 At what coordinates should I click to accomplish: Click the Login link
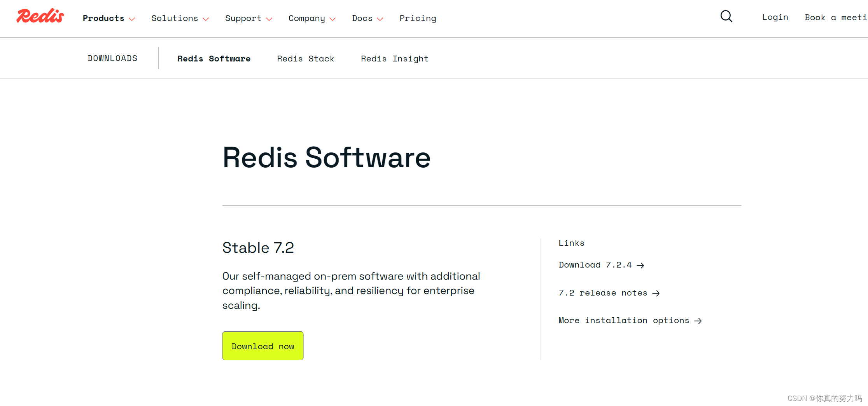[775, 17]
